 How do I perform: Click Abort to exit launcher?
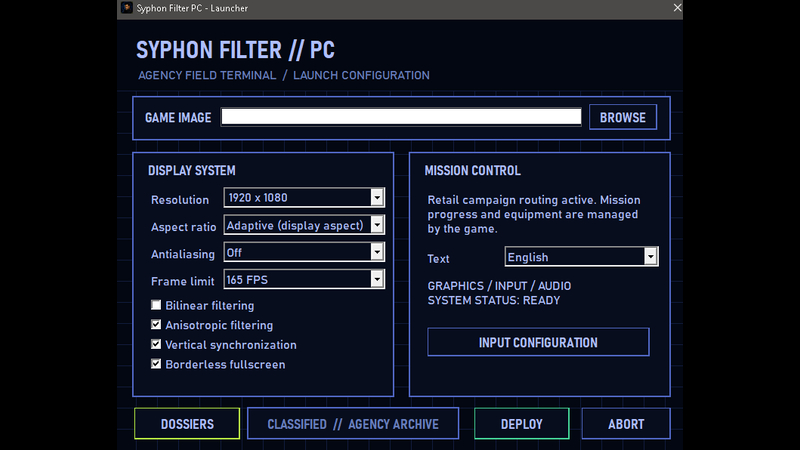[x=626, y=423]
